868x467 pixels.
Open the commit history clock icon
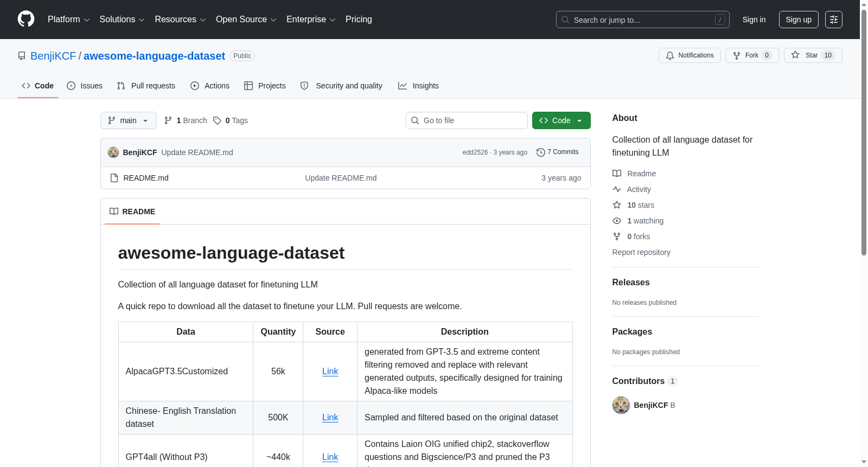click(540, 152)
